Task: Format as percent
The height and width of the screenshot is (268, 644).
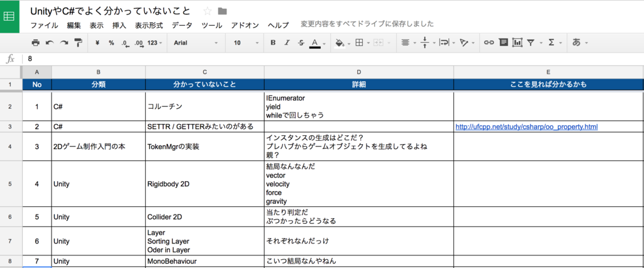Action: 111,42
